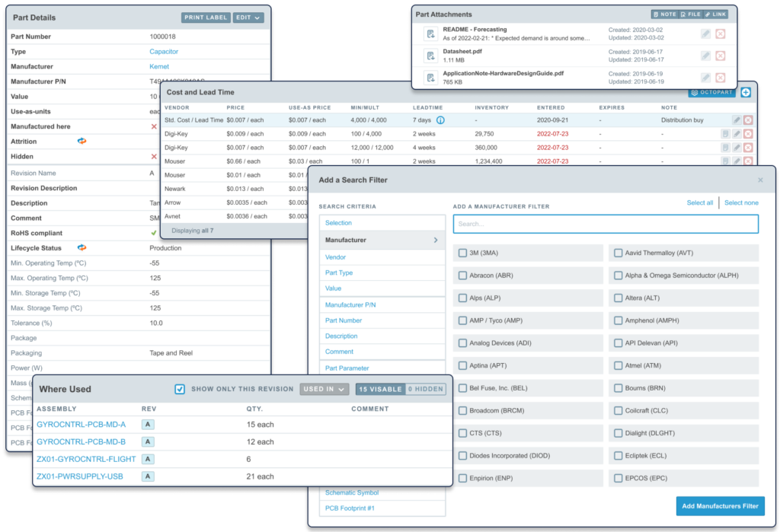The image size is (780, 532).
Task: Expand the Manufacturer search criteria chevron
Action: [x=436, y=241]
